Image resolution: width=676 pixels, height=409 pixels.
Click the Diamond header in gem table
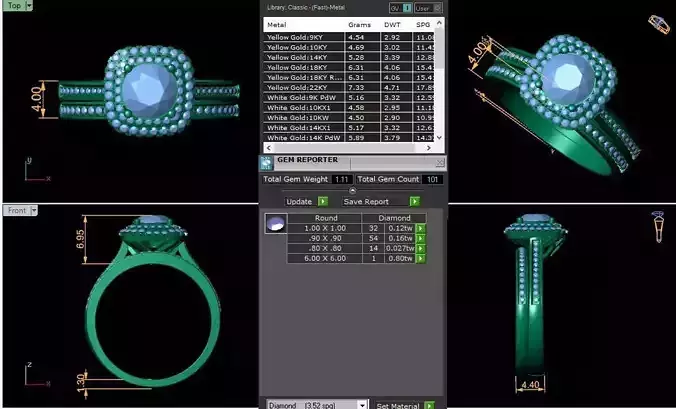[x=394, y=218]
